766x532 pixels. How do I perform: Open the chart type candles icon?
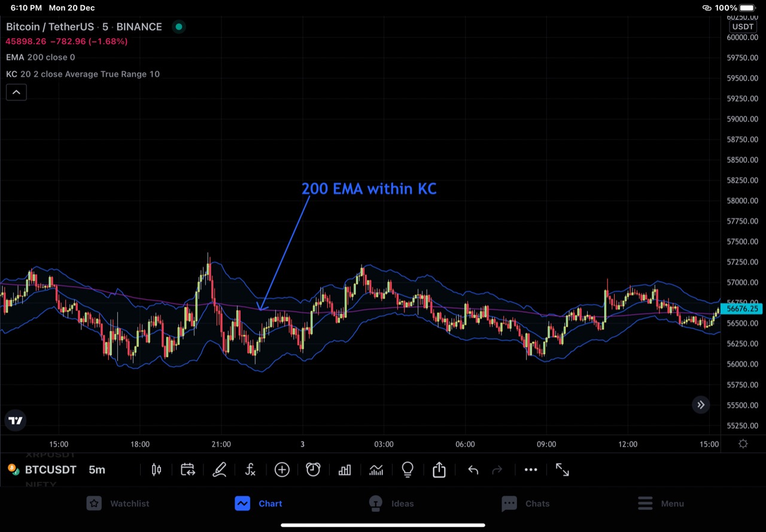tap(156, 470)
